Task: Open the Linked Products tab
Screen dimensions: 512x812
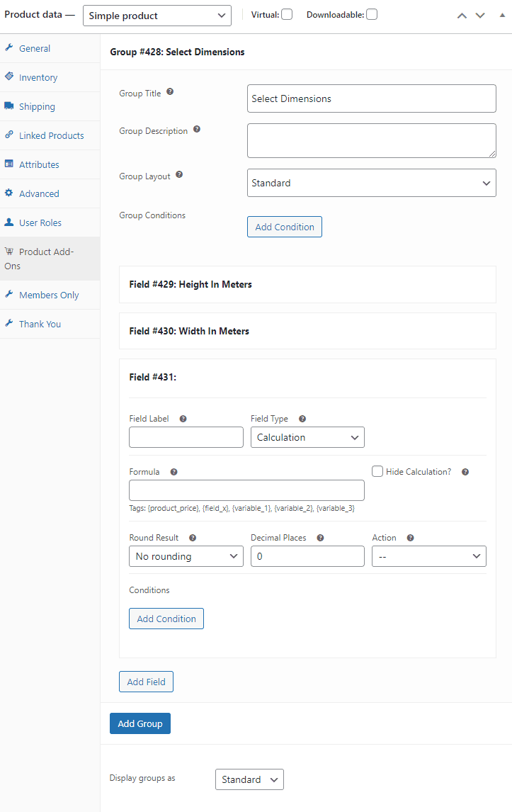Action: (50, 135)
